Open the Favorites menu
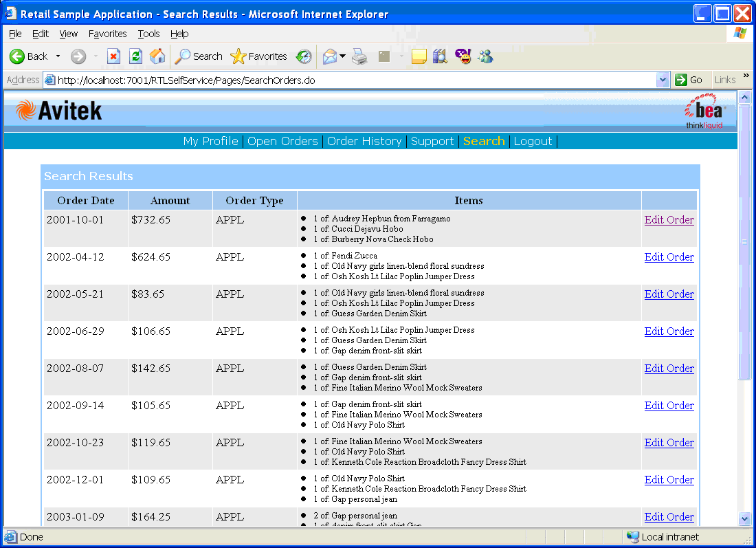Screen dimensions: 756x548 point(107,34)
